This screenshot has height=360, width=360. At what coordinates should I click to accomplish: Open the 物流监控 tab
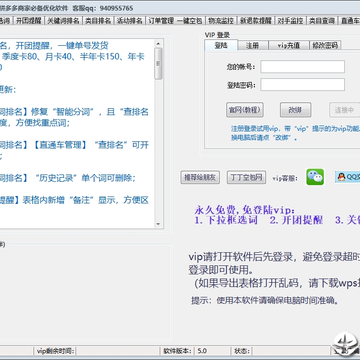221,21
